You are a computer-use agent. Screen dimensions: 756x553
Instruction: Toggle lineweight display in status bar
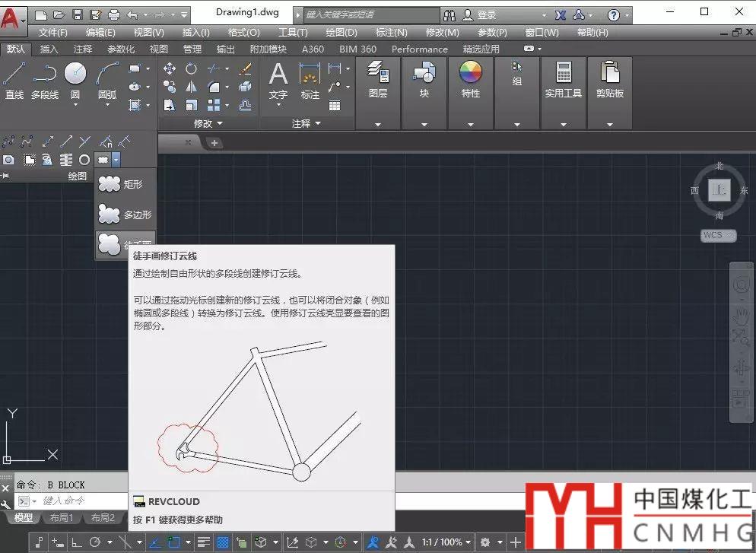pos(203,542)
